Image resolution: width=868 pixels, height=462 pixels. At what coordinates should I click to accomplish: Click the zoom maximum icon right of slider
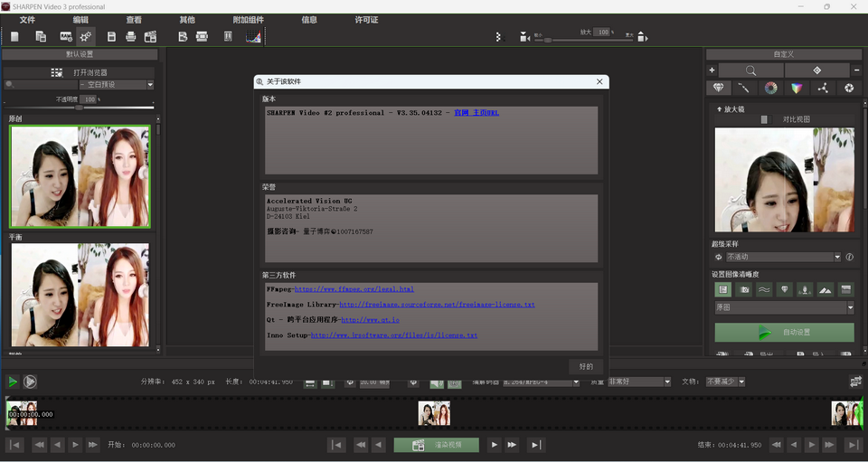point(642,36)
